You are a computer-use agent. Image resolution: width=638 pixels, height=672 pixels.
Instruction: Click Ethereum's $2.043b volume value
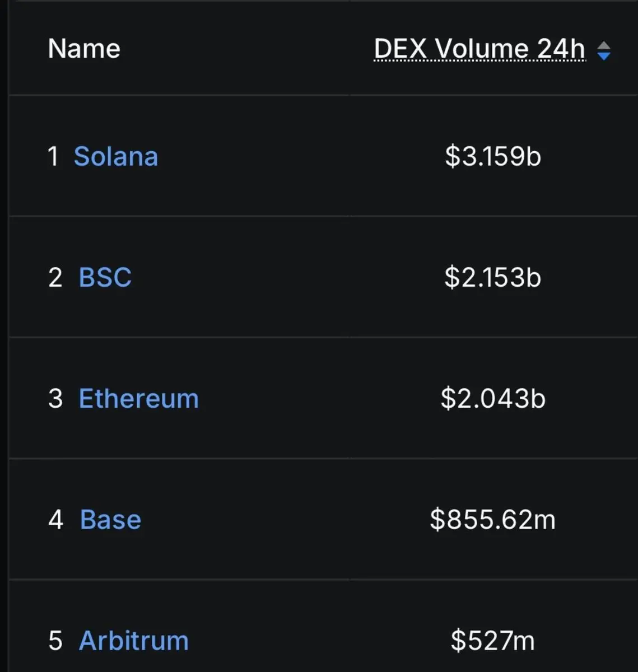click(x=493, y=399)
